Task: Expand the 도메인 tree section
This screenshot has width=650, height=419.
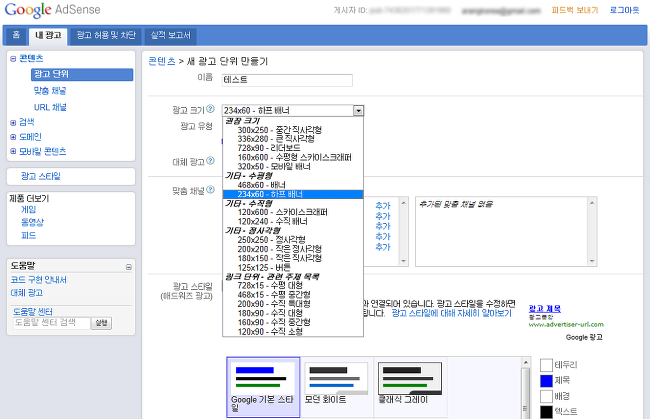Action: (x=13, y=137)
